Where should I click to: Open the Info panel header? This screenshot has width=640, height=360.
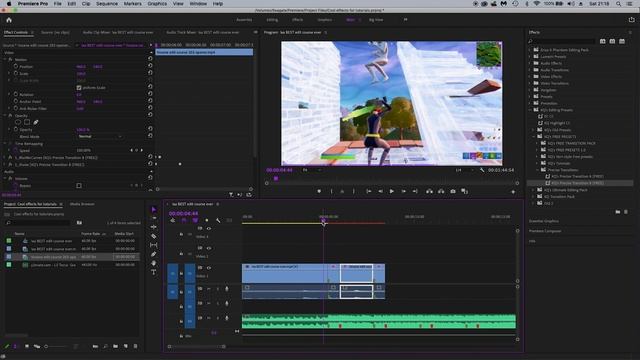coord(532,241)
